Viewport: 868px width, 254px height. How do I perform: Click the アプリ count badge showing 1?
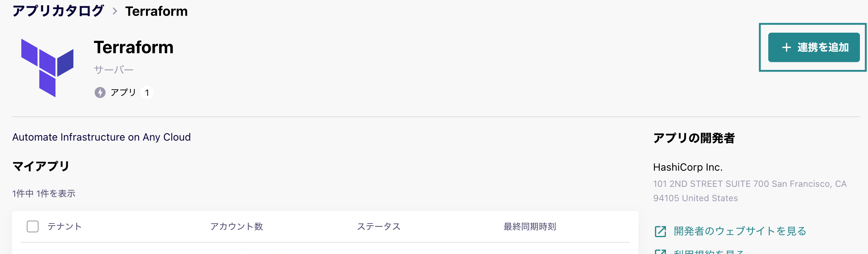point(147,92)
